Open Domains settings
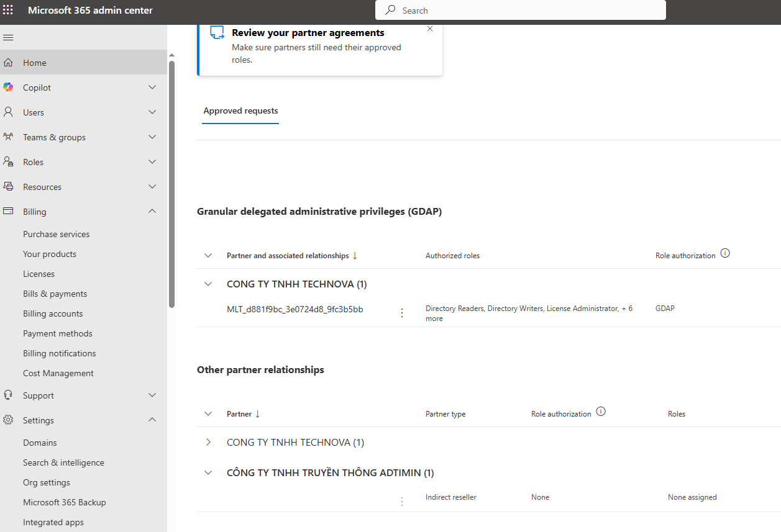Image resolution: width=781 pixels, height=532 pixels. 40,443
